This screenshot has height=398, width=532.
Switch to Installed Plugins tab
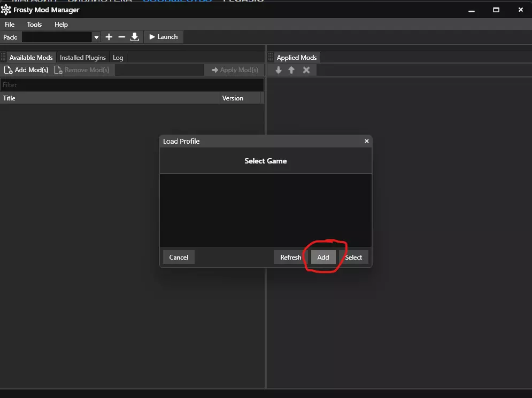pyautogui.click(x=83, y=58)
